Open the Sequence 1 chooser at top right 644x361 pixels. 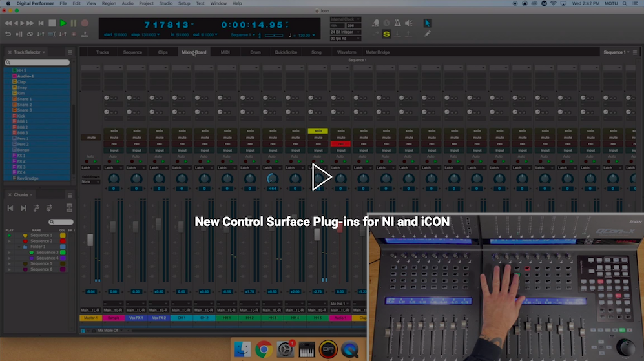616,52
